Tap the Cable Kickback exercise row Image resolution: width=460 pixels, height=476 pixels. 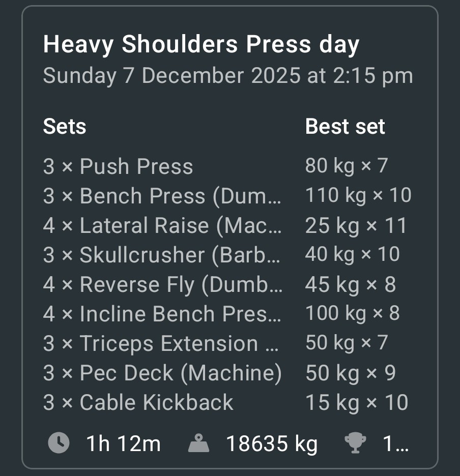click(138, 403)
